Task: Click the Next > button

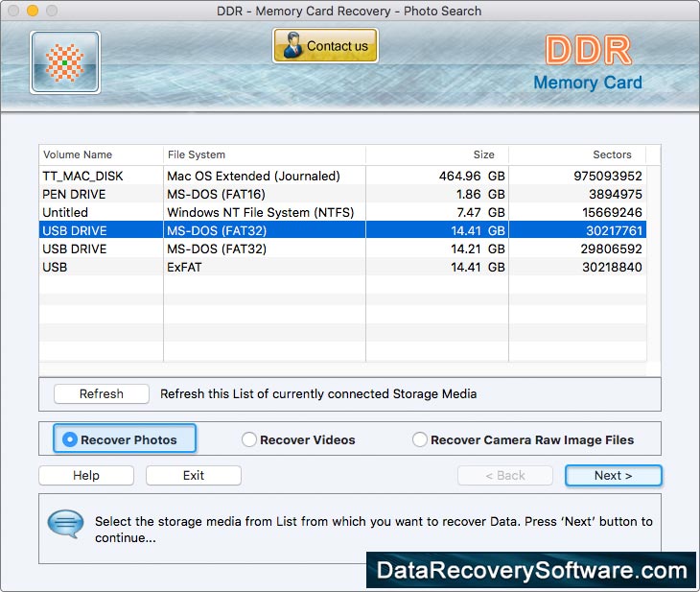Action: [613, 475]
